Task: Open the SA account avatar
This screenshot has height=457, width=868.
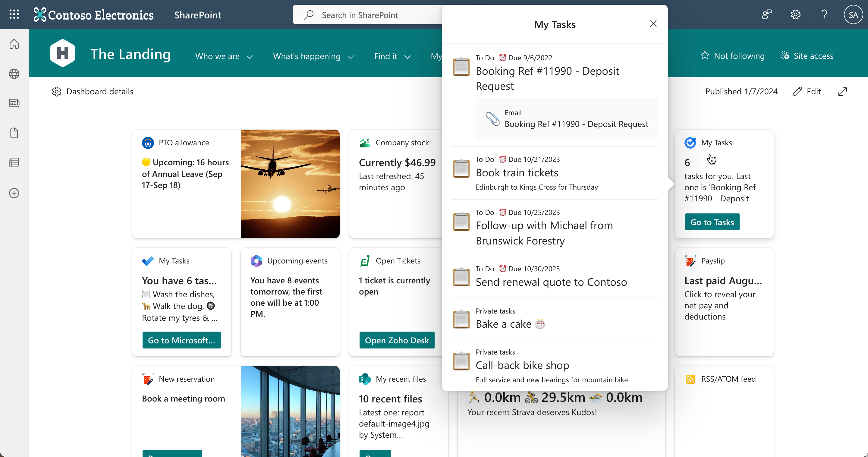Action: [853, 14]
